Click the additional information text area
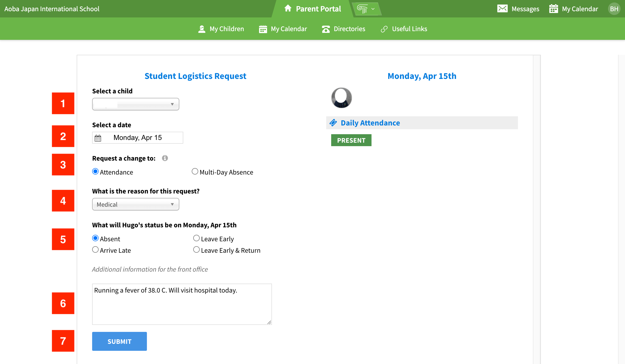The height and width of the screenshot is (364, 625). 182,304
